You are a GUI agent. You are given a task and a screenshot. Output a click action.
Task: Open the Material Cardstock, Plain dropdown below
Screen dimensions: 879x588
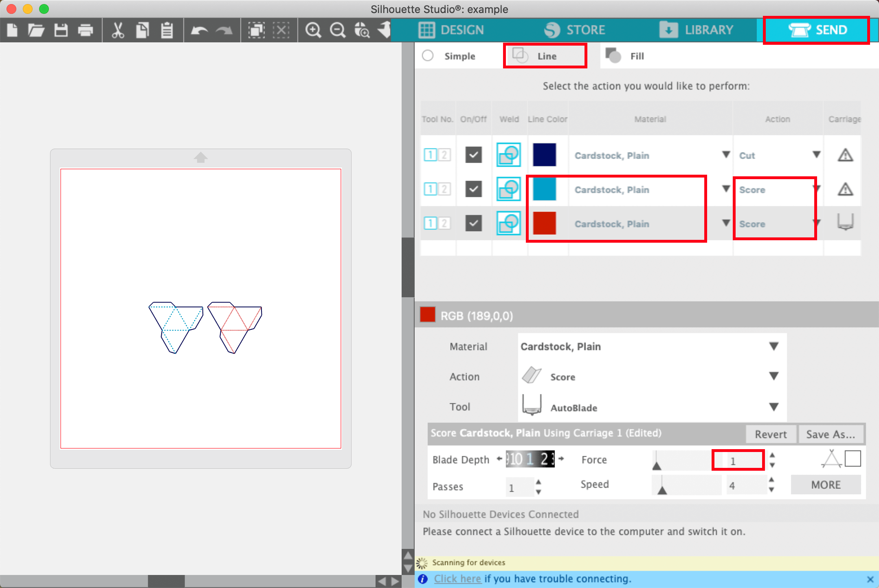coord(774,346)
